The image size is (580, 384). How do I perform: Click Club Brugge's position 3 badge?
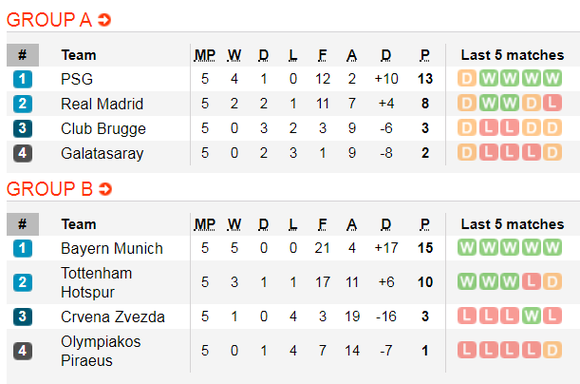(x=23, y=128)
